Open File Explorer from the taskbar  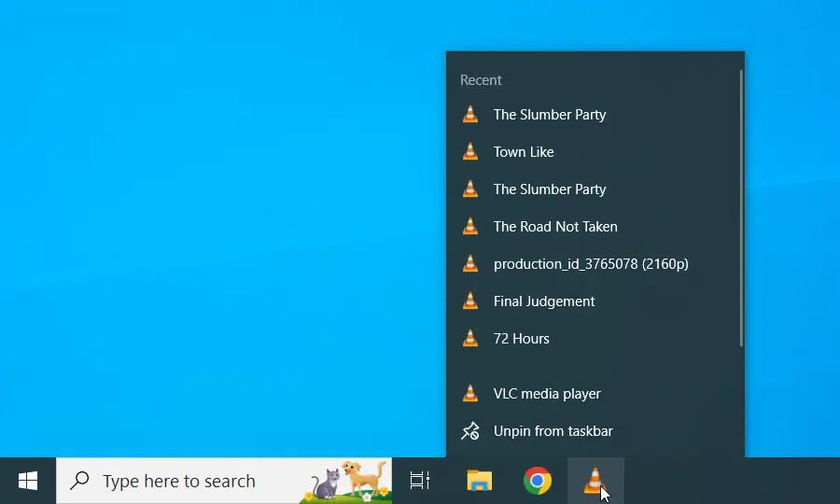point(480,481)
